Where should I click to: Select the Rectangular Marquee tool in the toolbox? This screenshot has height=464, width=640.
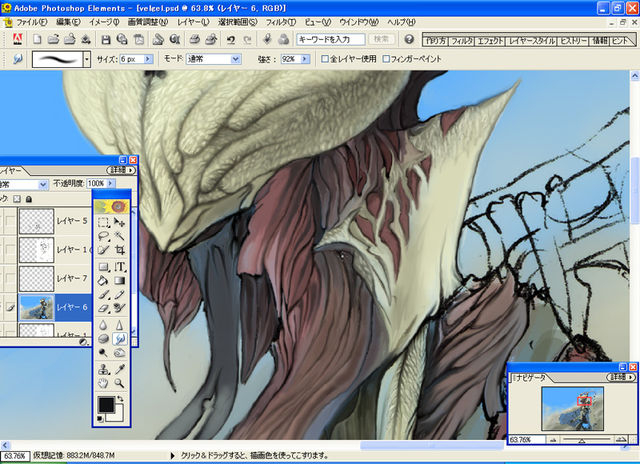coord(104,222)
